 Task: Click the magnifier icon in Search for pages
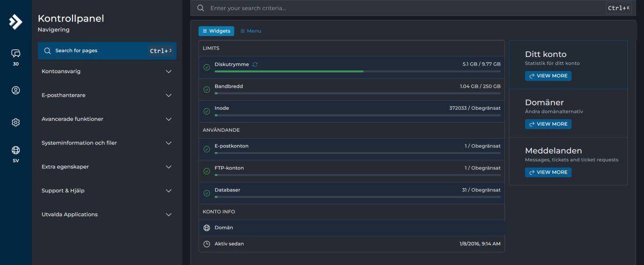pos(48,51)
